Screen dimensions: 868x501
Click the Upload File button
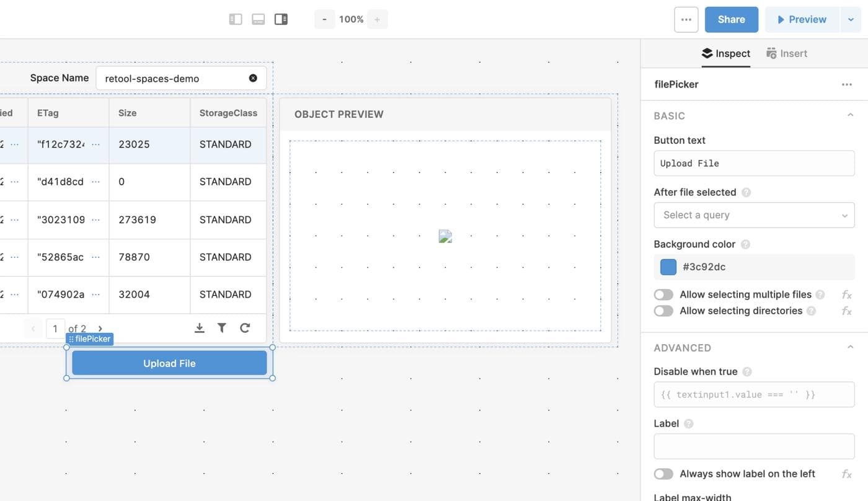[x=169, y=363]
